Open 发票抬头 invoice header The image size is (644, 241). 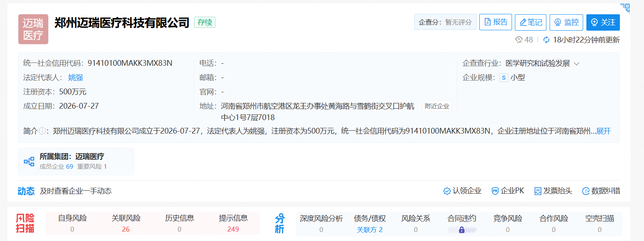pos(553,191)
